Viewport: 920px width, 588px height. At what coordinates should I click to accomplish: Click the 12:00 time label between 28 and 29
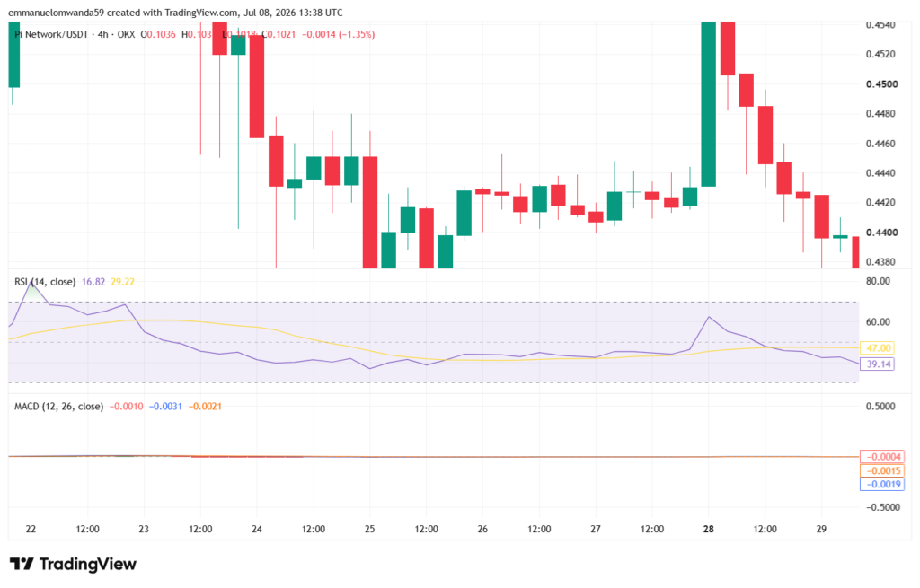click(765, 530)
